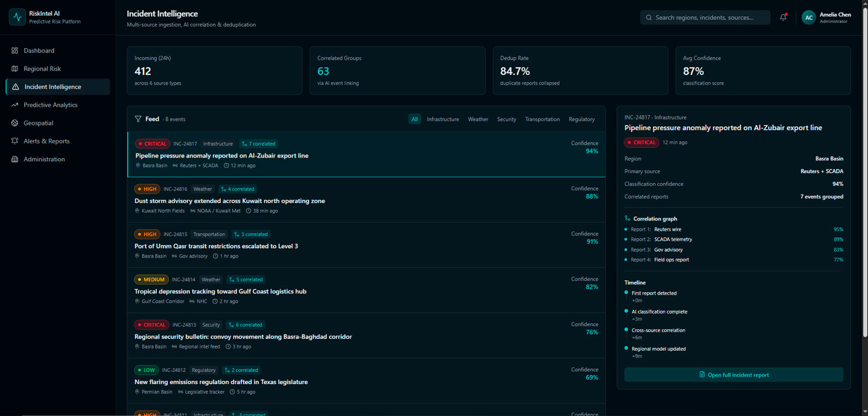The width and height of the screenshot is (868, 416).
Task: Select the All feed filter tab
Action: 414,119
